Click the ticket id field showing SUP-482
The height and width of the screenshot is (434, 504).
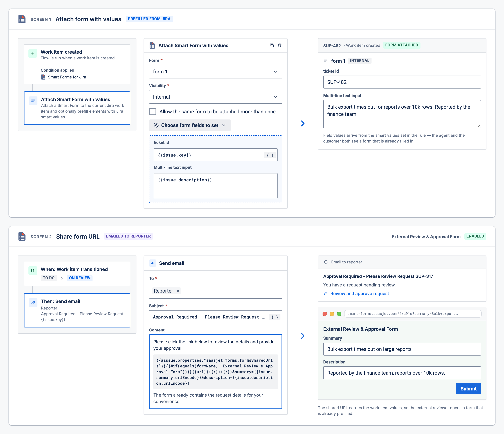[x=402, y=82]
